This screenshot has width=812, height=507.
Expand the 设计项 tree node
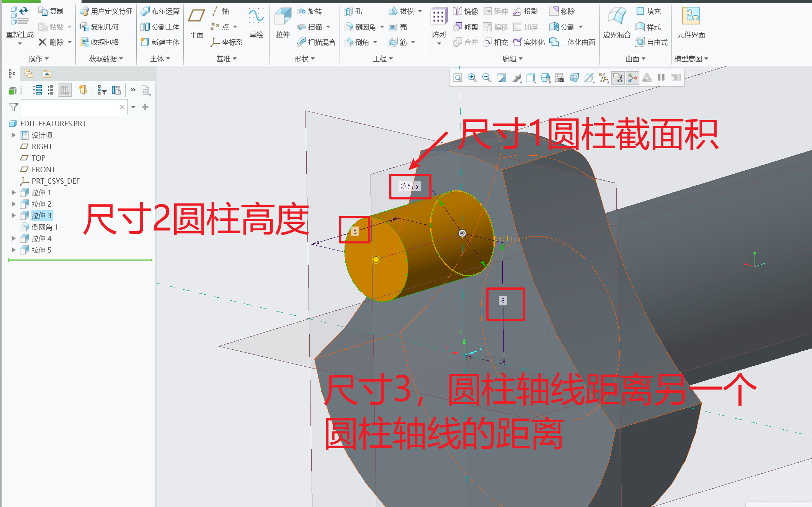click(13, 135)
